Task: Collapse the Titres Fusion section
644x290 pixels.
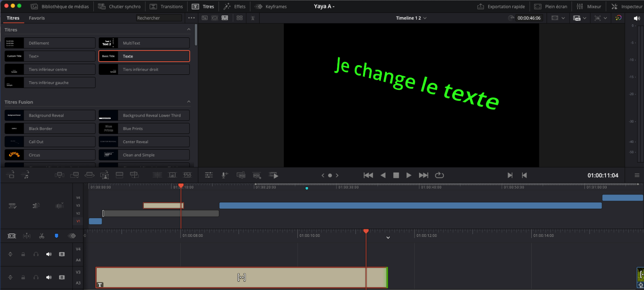Action: pyautogui.click(x=189, y=102)
